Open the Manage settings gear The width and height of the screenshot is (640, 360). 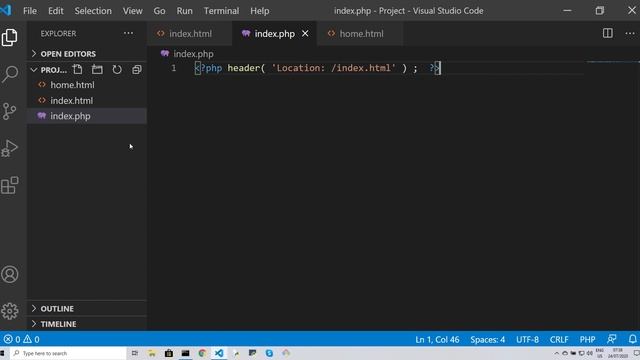pos(10,311)
